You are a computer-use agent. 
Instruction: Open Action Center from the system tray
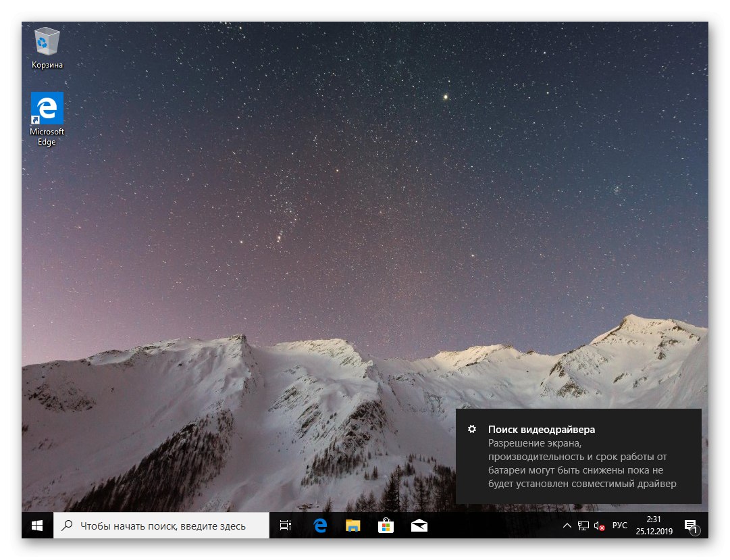[690, 525]
